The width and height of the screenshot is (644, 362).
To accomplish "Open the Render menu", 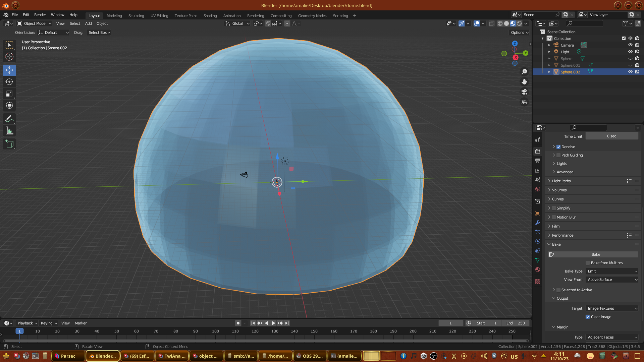I will click(x=40, y=15).
